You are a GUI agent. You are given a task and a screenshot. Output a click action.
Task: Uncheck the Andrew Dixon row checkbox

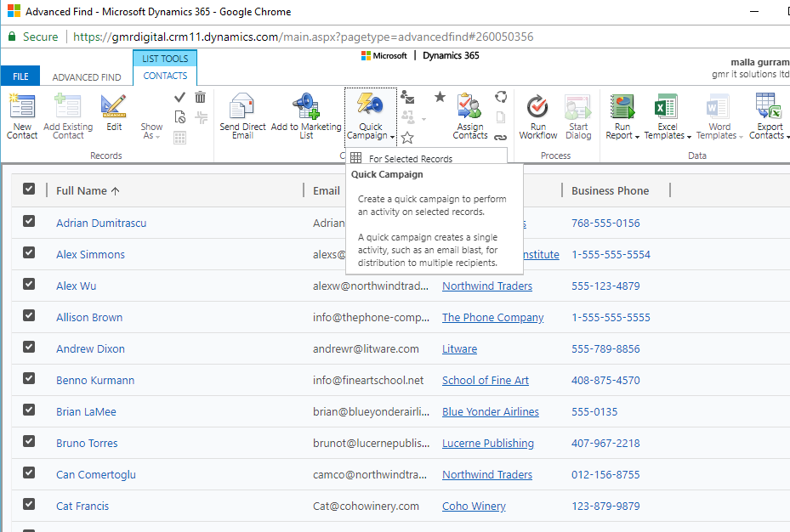(x=29, y=347)
